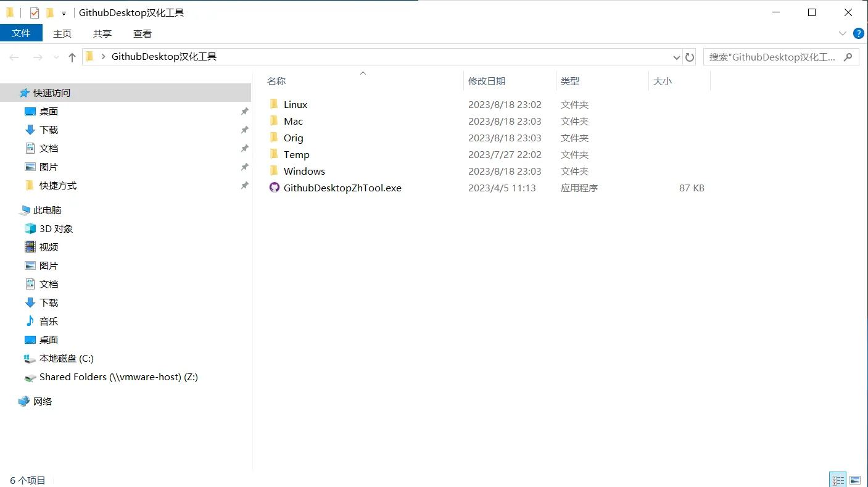
Task: Expand the ribbon with the chevron
Action: [843, 33]
